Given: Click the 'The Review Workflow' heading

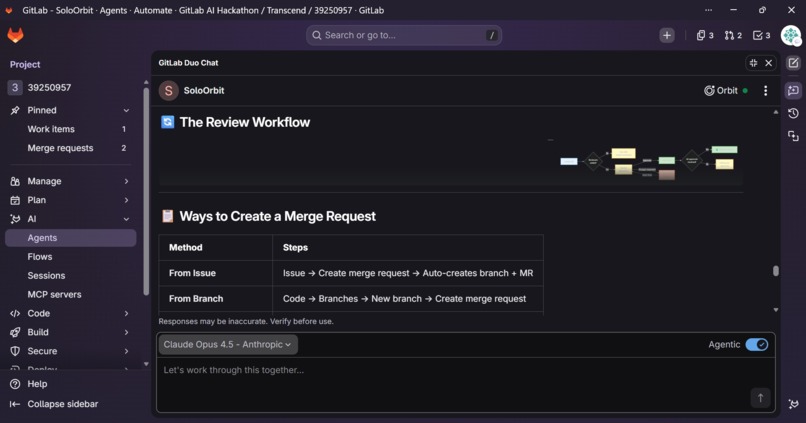Looking at the screenshot, I should 245,122.
